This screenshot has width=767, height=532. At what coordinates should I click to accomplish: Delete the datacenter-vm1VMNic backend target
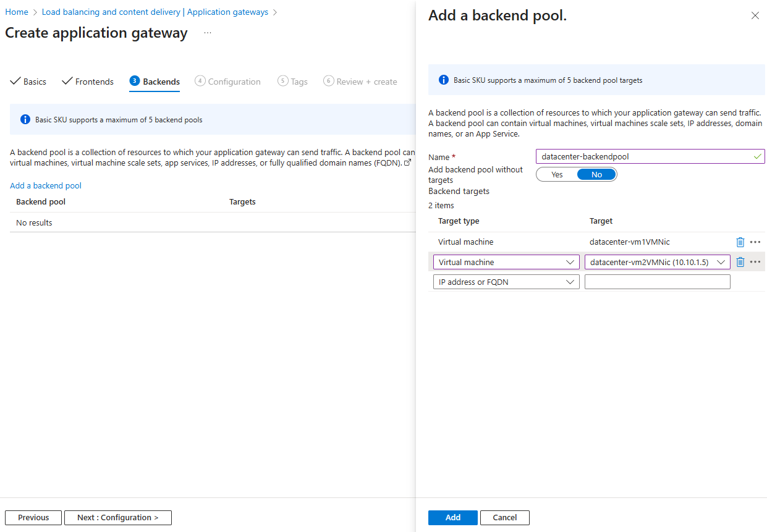[740, 242]
